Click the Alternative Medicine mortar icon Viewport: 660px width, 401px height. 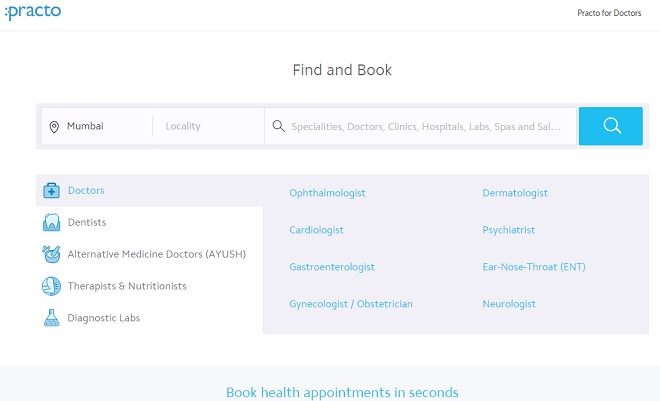51,254
